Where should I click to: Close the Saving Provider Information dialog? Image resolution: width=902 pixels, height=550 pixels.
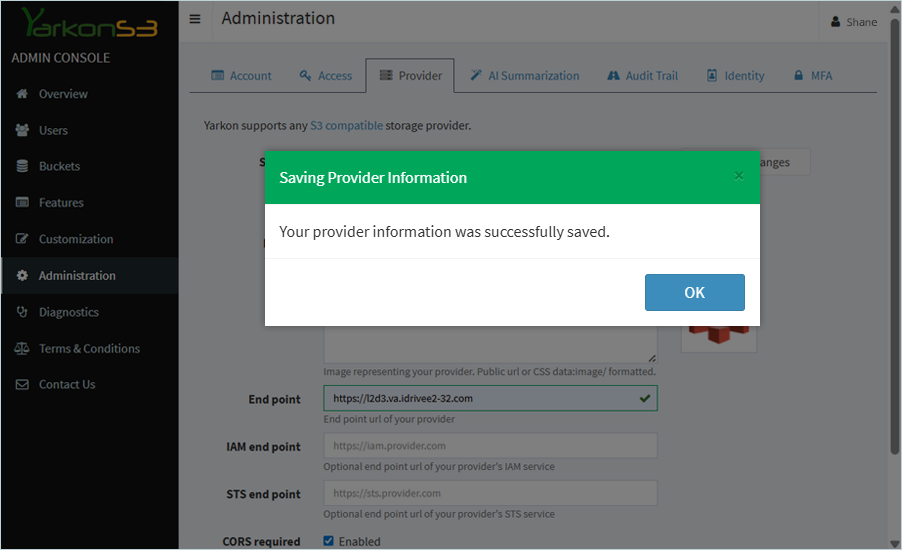(x=739, y=176)
